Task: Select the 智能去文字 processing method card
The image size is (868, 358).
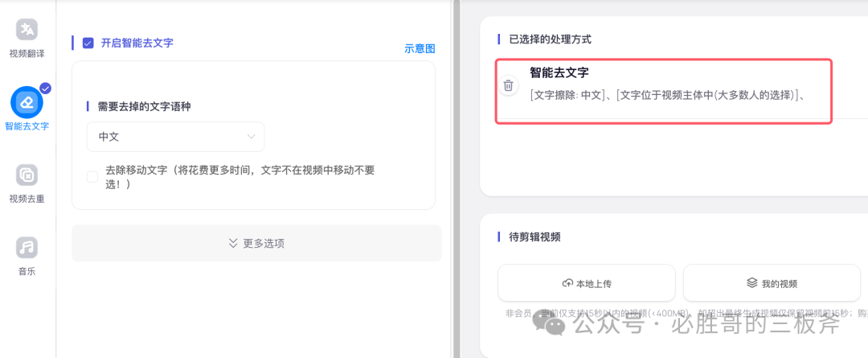Action: click(x=663, y=91)
